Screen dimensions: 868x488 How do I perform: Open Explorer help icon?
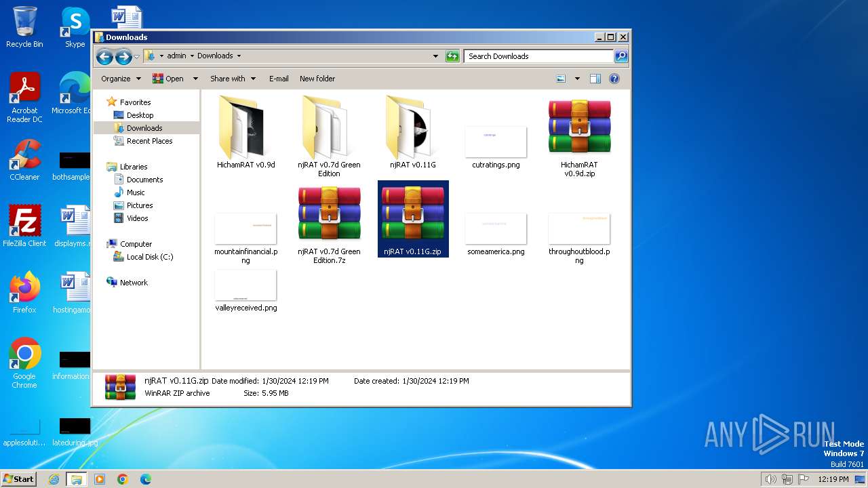[614, 79]
